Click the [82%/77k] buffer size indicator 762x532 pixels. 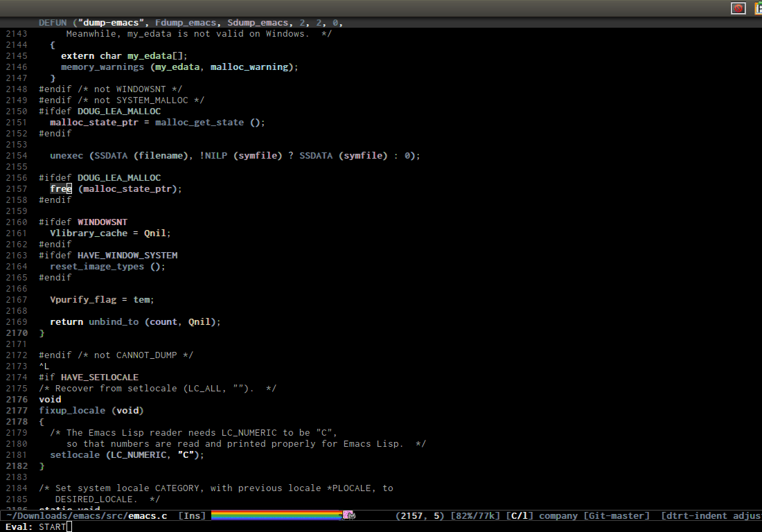point(475,515)
